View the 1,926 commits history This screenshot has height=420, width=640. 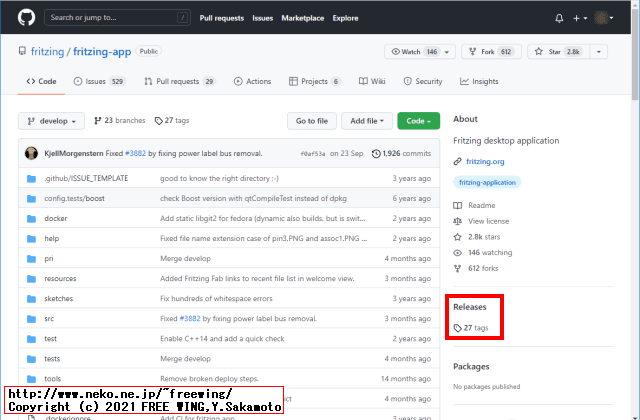(x=401, y=153)
